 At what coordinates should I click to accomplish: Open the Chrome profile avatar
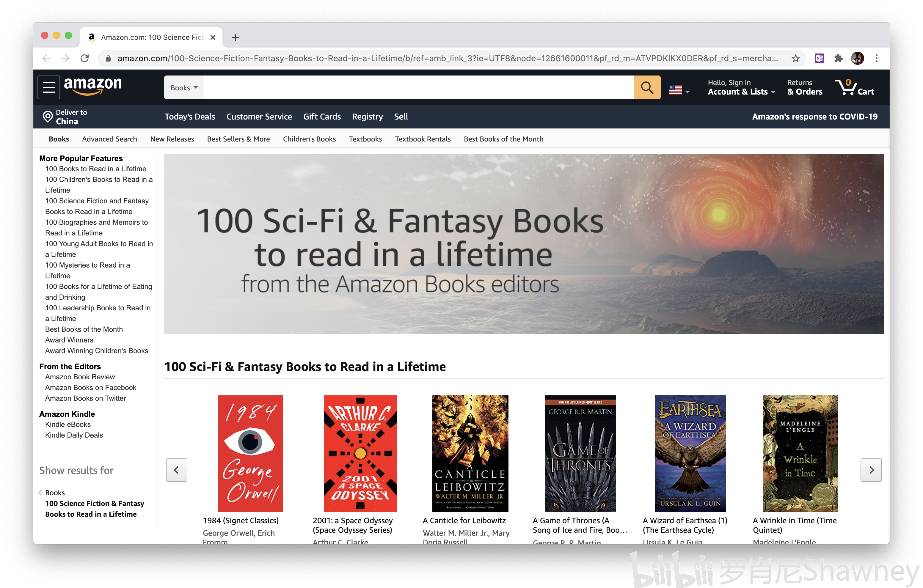(858, 58)
